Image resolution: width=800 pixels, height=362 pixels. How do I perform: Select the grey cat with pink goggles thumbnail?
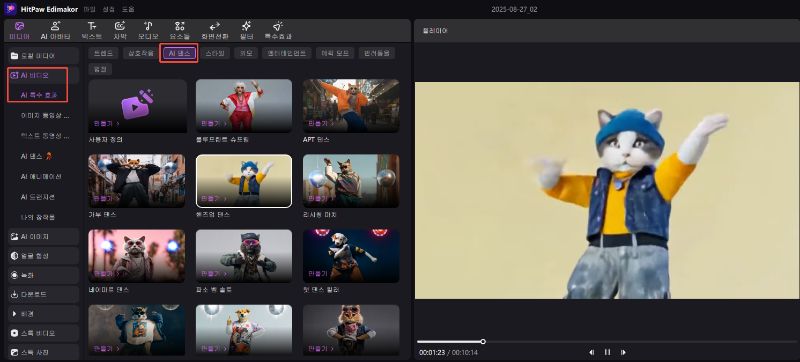(244, 255)
